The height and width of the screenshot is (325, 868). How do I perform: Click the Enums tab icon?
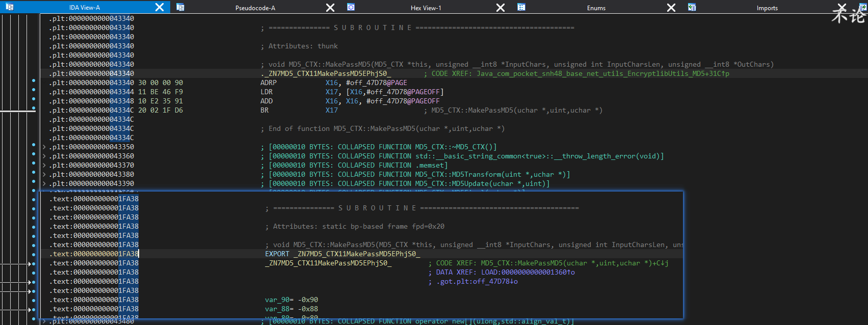tap(521, 7)
